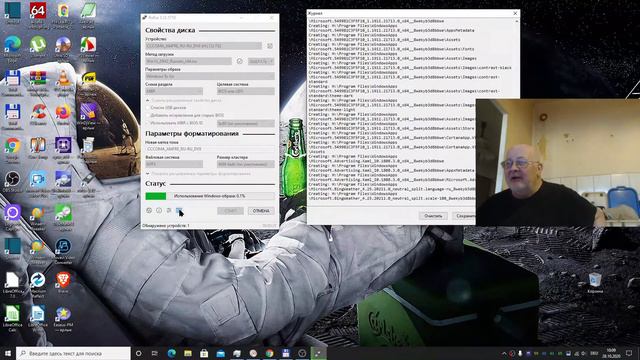The image size is (640, 360).
Task: Expand the advanced format options section
Action: 198,174
